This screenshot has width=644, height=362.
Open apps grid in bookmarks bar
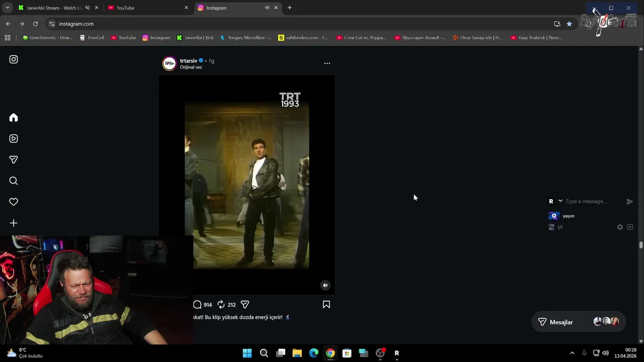[7, 38]
